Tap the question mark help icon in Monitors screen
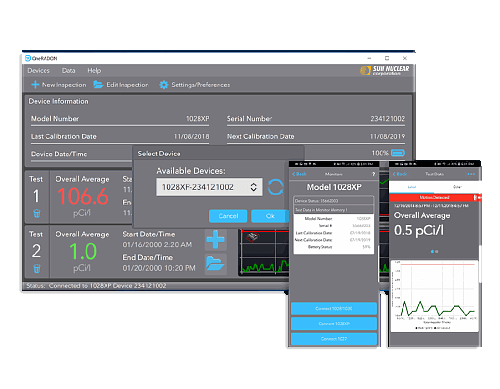 coord(373,174)
